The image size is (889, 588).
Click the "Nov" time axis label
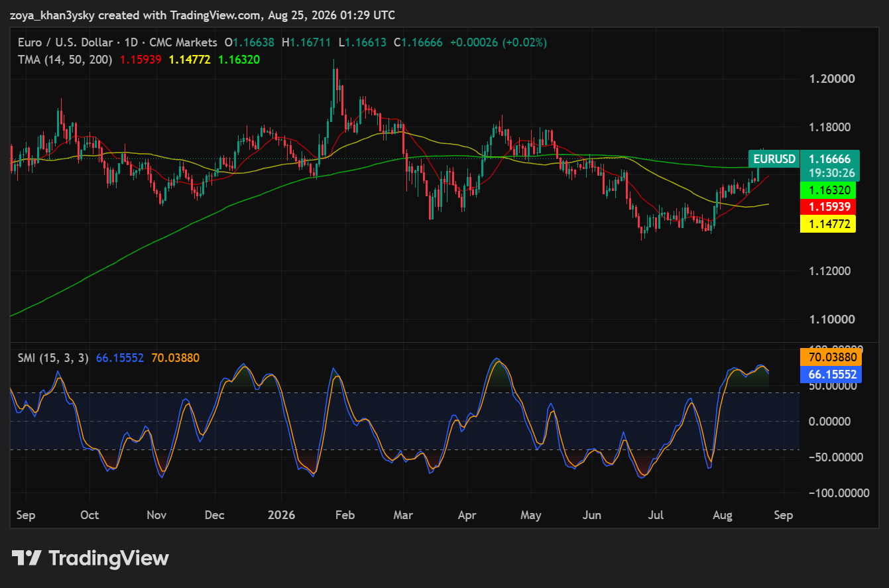tap(156, 515)
